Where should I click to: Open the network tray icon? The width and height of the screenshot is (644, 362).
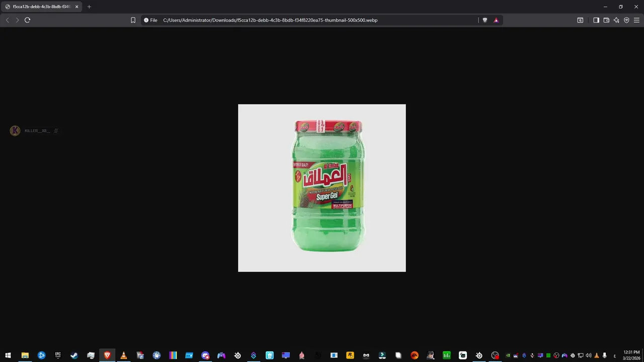pyautogui.click(x=581, y=355)
